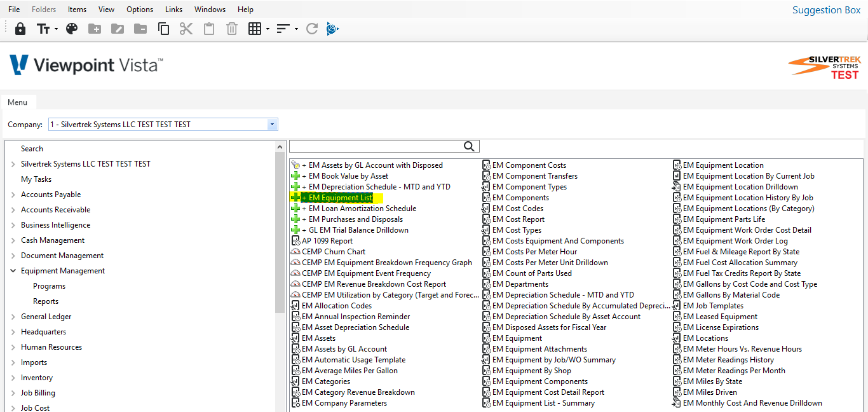Screen dimensions: 868x412
Task: Open the highlighted EM Equipment List report
Action: tap(337, 198)
